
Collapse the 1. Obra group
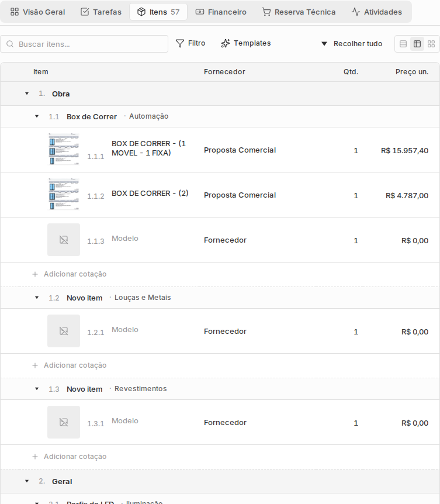[x=27, y=94]
